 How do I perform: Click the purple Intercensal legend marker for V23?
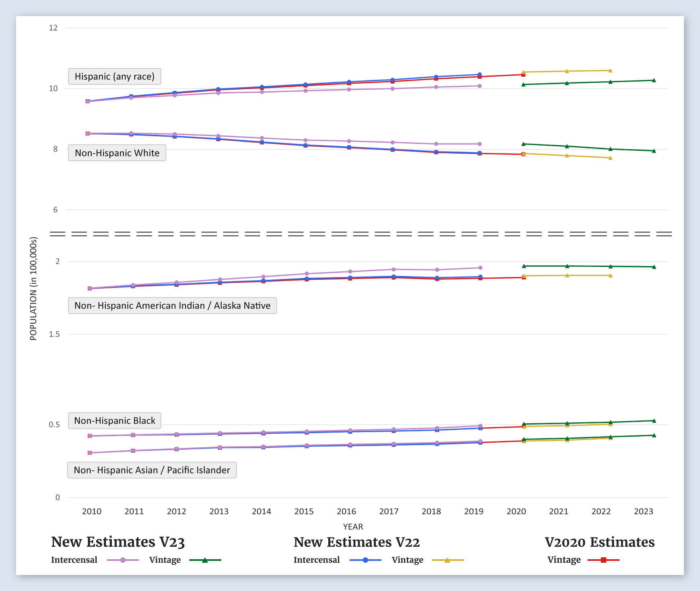click(123, 560)
